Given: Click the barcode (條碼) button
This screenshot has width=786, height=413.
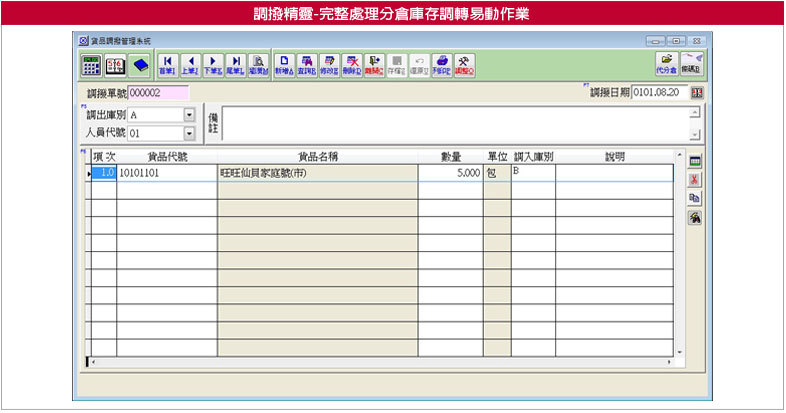Looking at the screenshot, I should pos(692,64).
